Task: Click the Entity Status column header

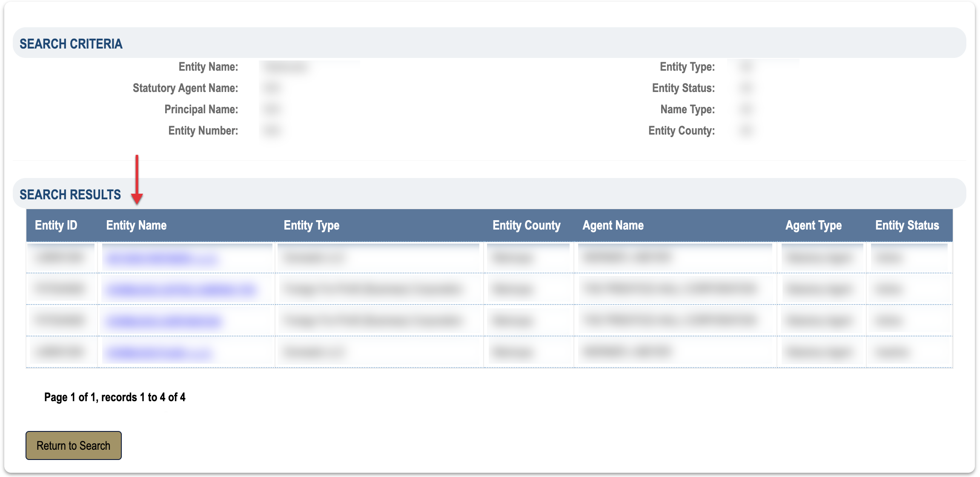Action: (x=907, y=225)
